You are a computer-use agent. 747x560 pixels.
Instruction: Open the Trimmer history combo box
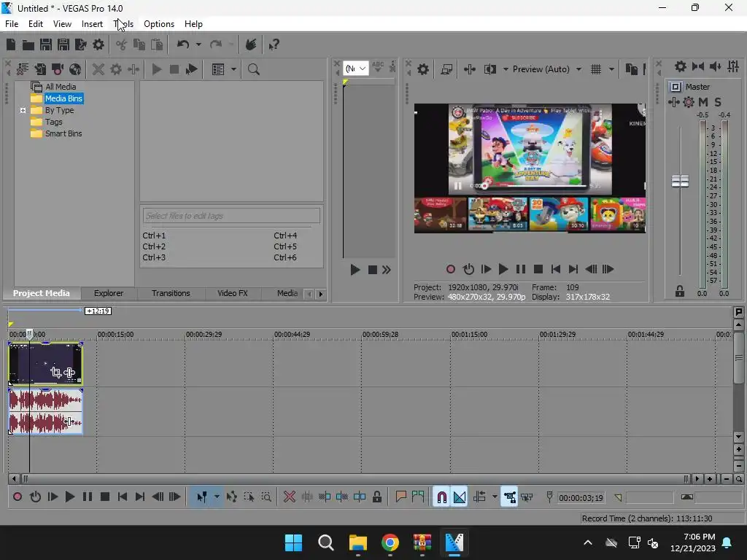tap(355, 69)
